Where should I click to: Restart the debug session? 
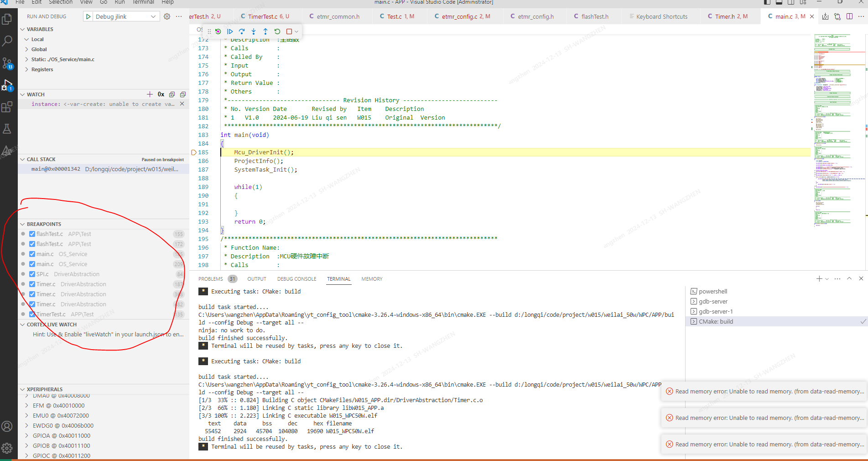click(x=277, y=31)
